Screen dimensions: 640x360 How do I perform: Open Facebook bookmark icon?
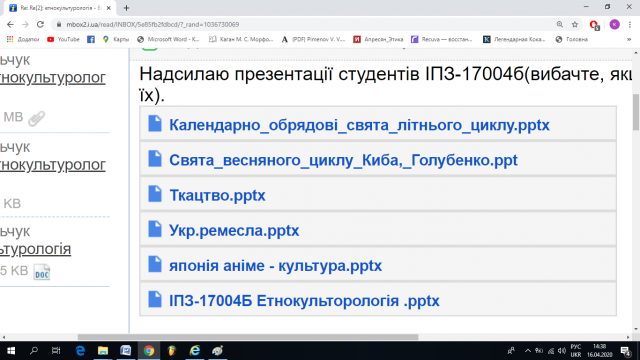(x=91, y=39)
